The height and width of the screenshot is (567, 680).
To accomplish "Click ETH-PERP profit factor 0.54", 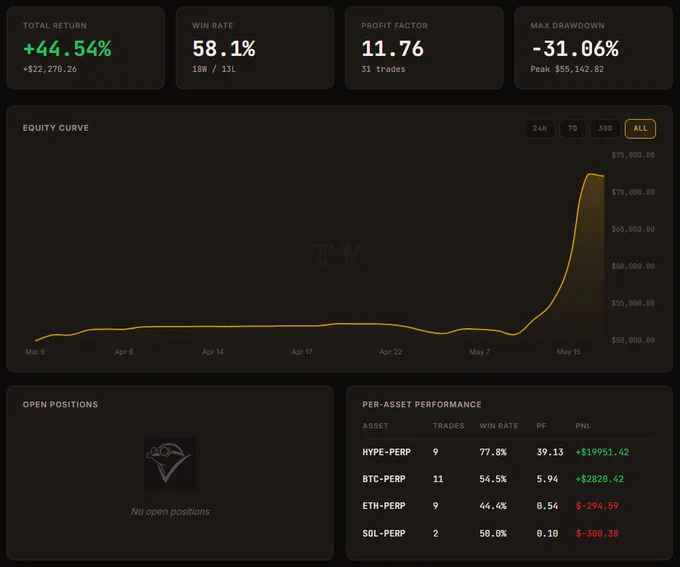I will coord(547,506).
